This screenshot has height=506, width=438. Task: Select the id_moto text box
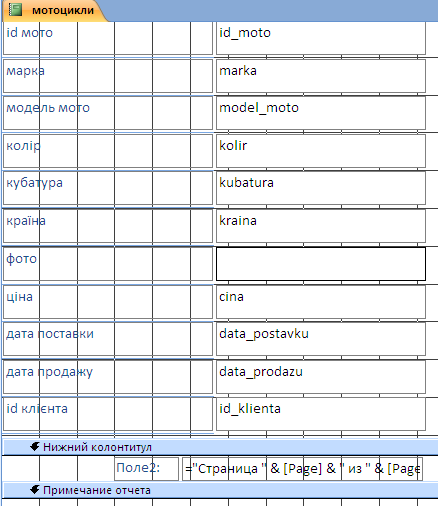click(x=321, y=38)
